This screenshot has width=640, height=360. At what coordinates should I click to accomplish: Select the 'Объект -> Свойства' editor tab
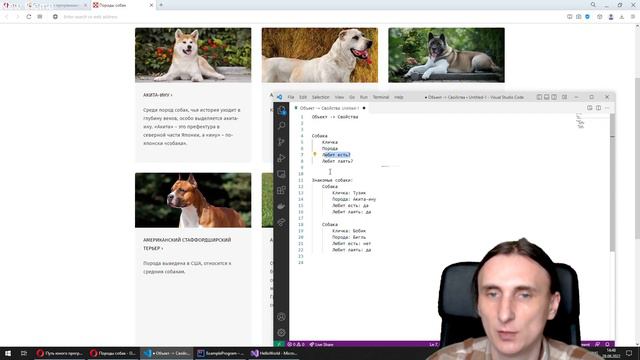(329, 108)
